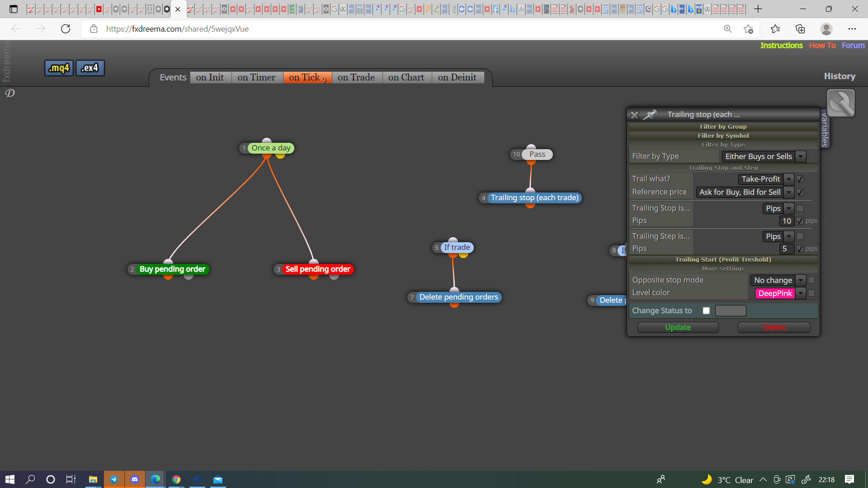Switch to on Timer event tab
This screenshot has height=488, width=868.
257,77
